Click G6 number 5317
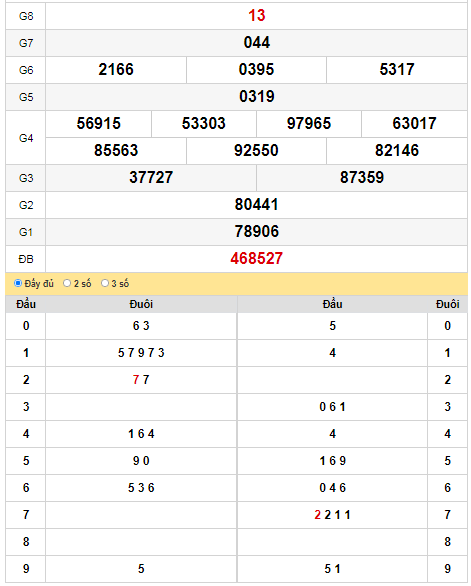Image resolution: width=471 pixels, height=586 pixels. 397,70
